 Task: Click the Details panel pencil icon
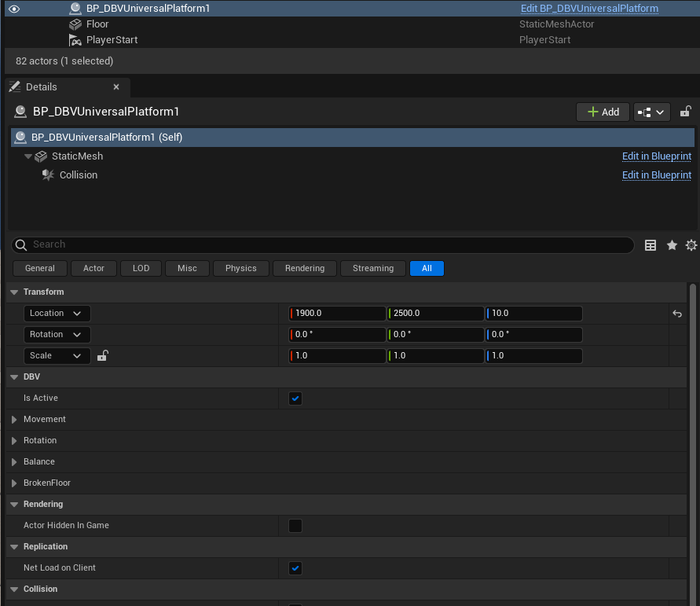tap(15, 86)
